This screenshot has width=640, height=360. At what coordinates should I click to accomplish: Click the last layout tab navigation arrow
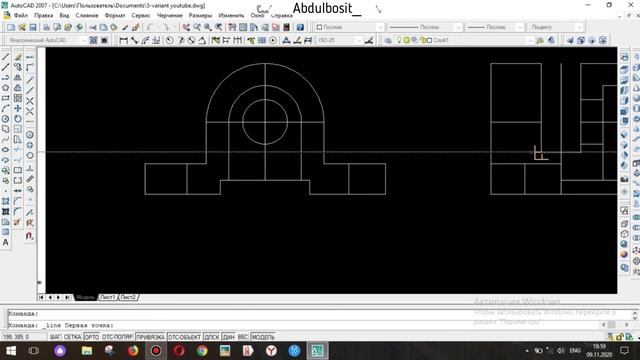pyautogui.click(x=67, y=298)
